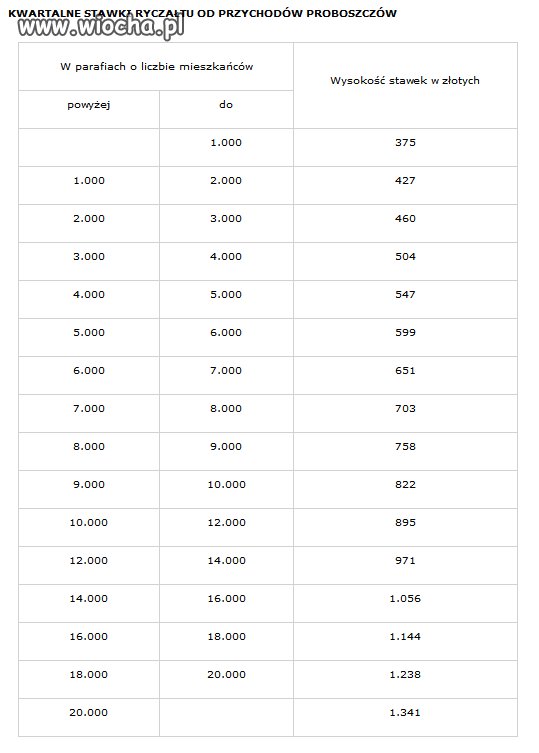Screen dimensions: 539x753
Task: Click the table title heading text
Action: [x=202, y=13]
